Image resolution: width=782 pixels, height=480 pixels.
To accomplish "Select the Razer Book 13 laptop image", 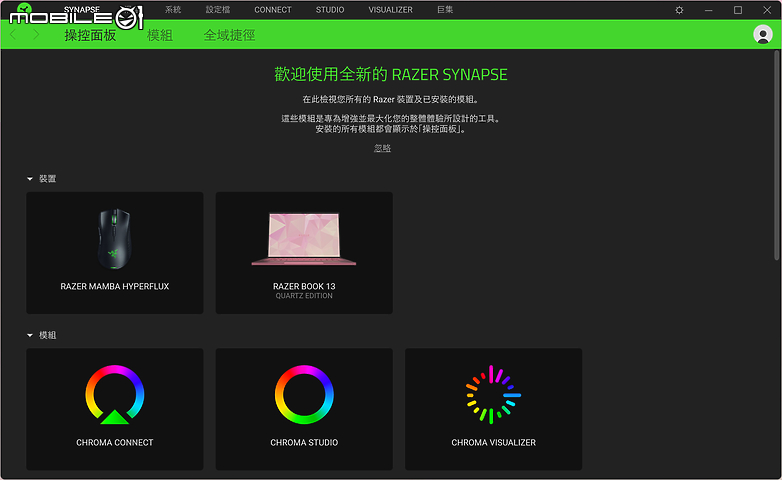I will (304, 239).
